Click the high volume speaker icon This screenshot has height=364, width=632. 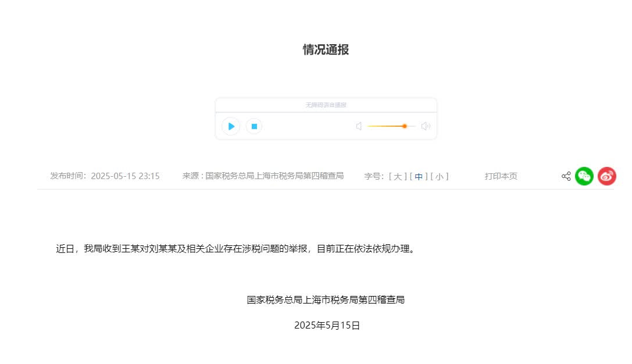(426, 126)
